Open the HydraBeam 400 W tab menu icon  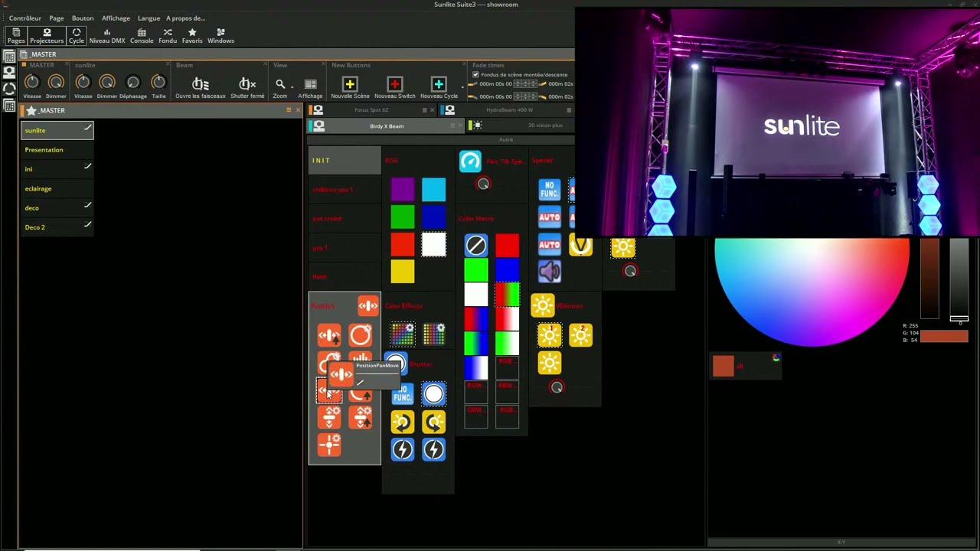click(568, 110)
